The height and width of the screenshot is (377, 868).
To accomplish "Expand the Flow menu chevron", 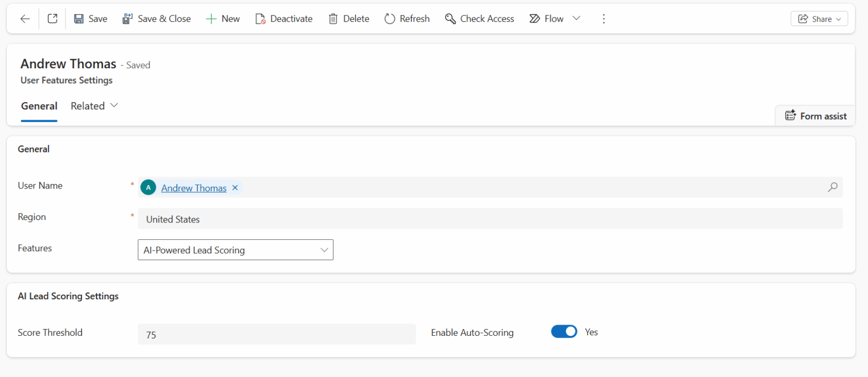I will 576,19.
